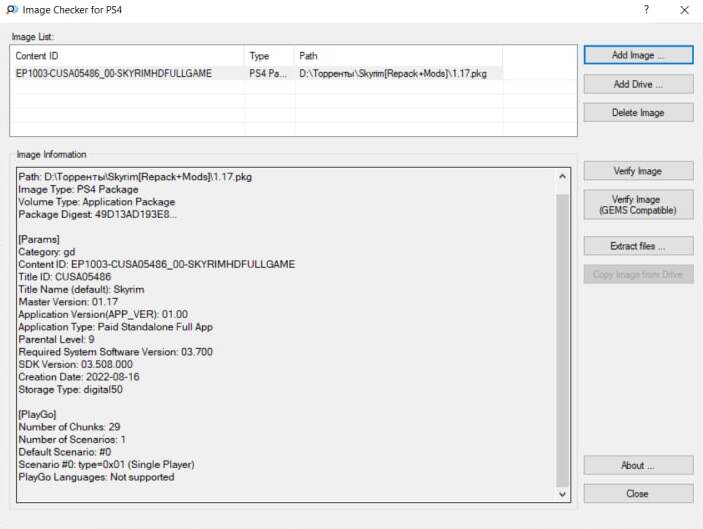
Task: Click the Delete Image button
Action: click(638, 113)
